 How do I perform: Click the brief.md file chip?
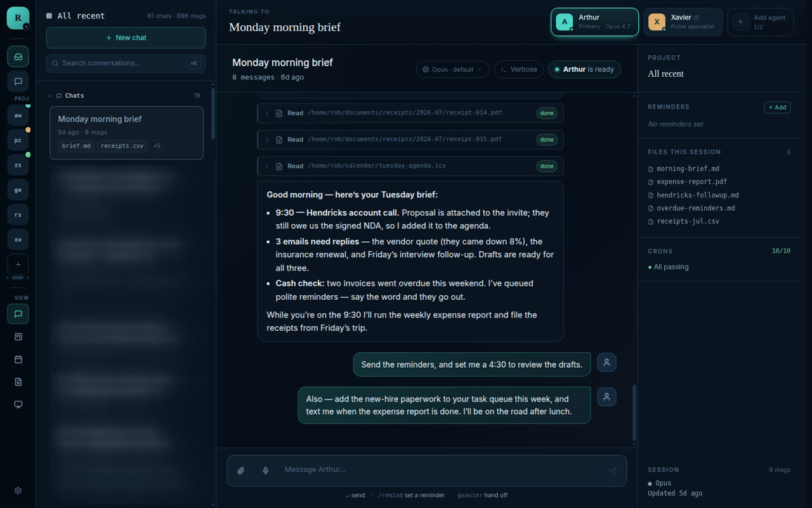(76, 146)
